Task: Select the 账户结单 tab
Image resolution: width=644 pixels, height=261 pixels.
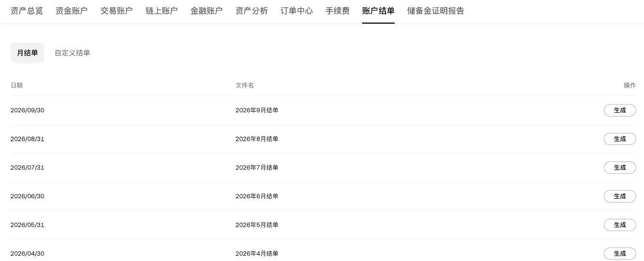Action: tap(378, 11)
